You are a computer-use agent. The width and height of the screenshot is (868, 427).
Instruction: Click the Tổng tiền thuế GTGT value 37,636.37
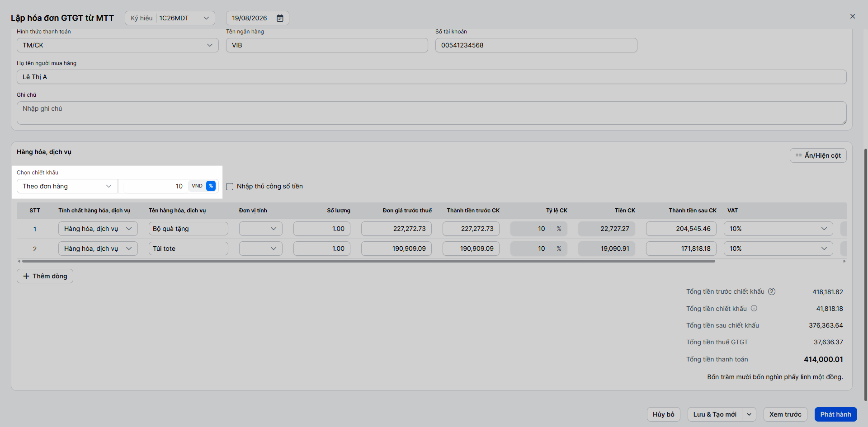pyautogui.click(x=828, y=342)
